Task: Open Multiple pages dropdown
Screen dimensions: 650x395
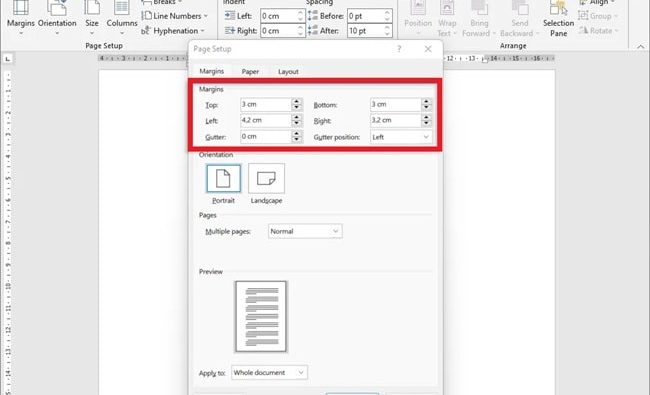Action: [x=305, y=231]
